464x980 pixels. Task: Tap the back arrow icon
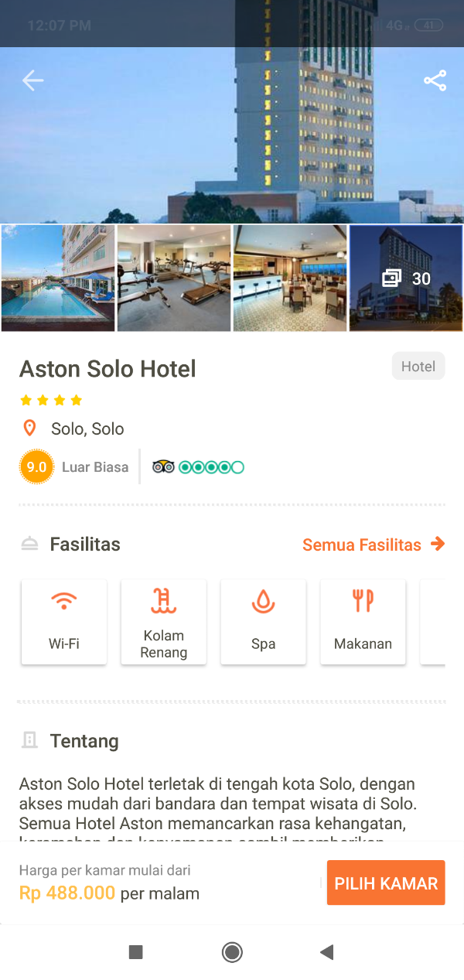click(32, 80)
